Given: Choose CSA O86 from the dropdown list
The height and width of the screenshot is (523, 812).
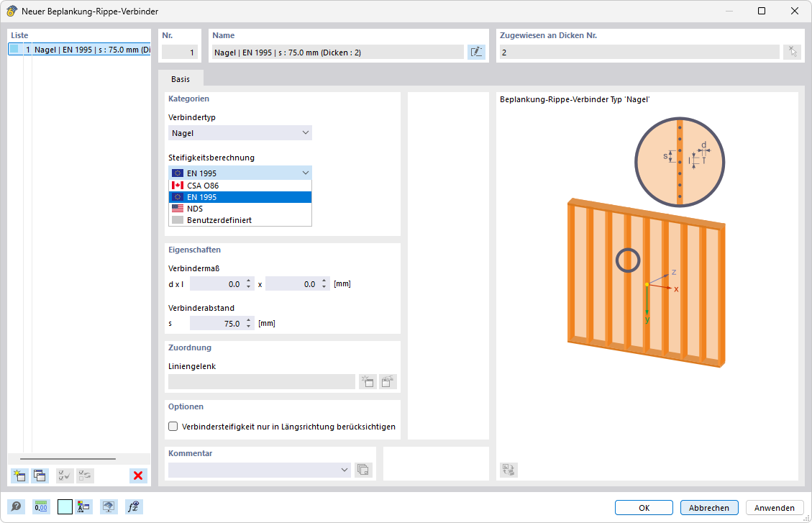Looking at the screenshot, I should (x=240, y=186).
